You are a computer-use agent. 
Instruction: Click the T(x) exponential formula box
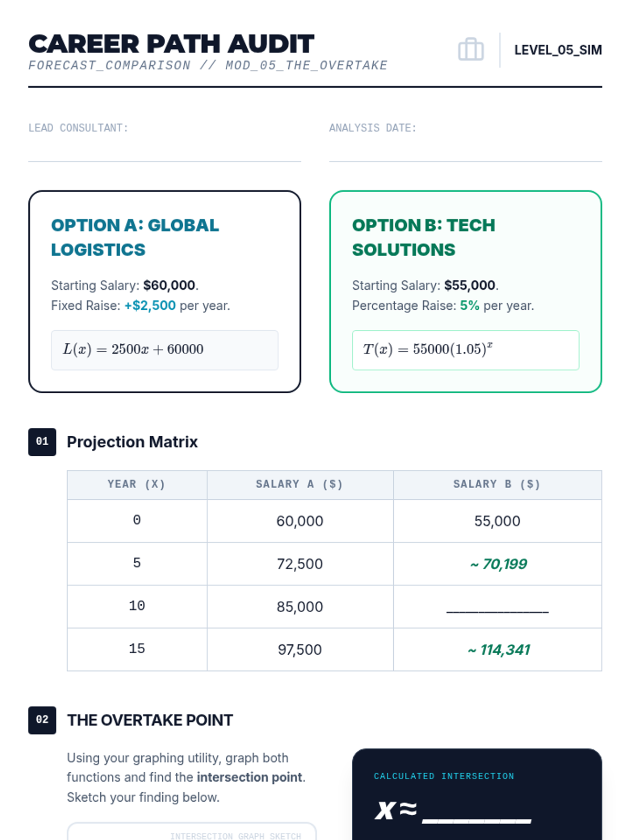click(465, 350)
